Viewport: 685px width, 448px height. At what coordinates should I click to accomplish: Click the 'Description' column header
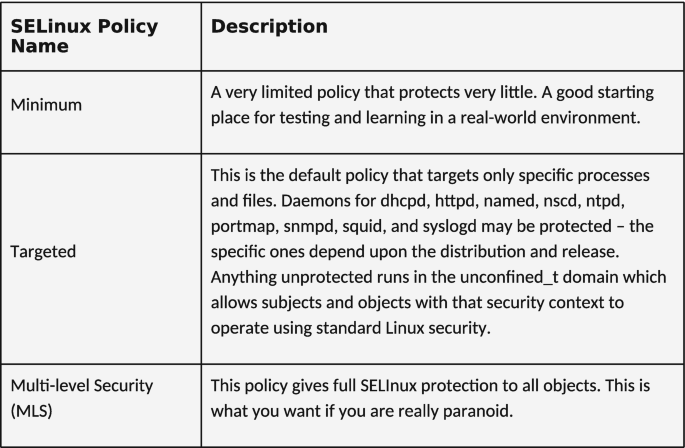[269, 26]
